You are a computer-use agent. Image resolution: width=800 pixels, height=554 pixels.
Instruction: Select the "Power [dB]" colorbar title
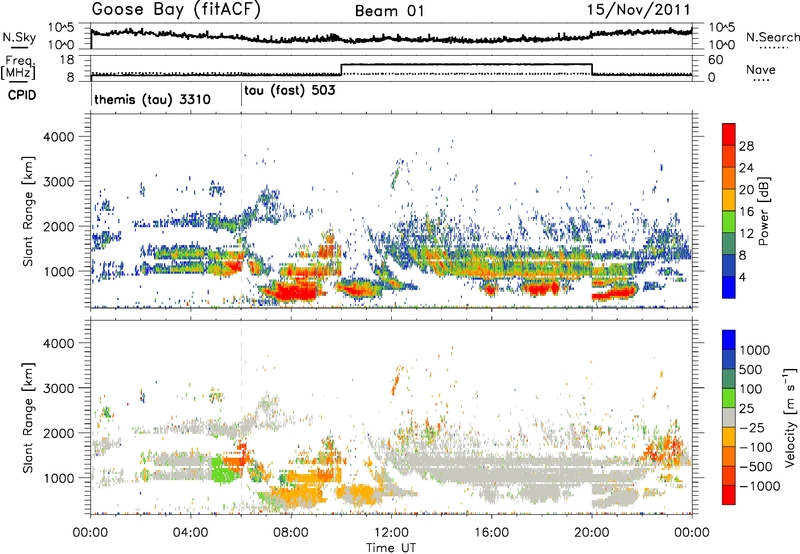pyautogui.click(x=763, y=211)
